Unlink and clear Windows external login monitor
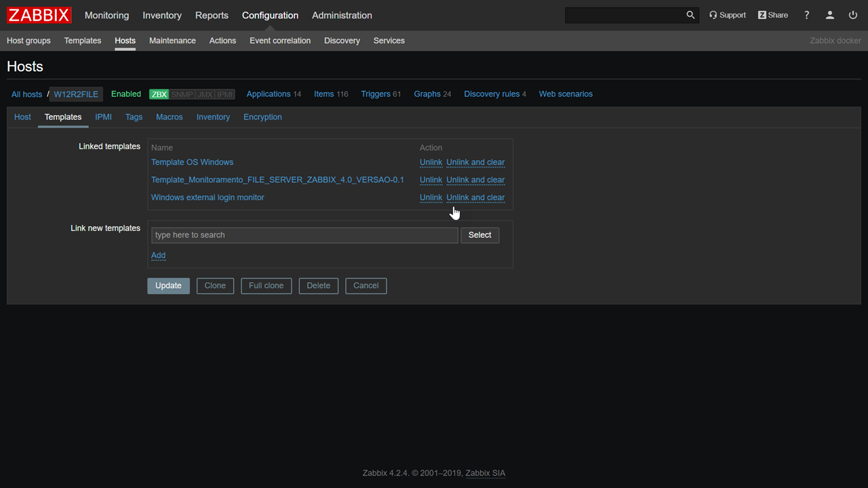Screen dimensions: 868x488 pos(475,197)
